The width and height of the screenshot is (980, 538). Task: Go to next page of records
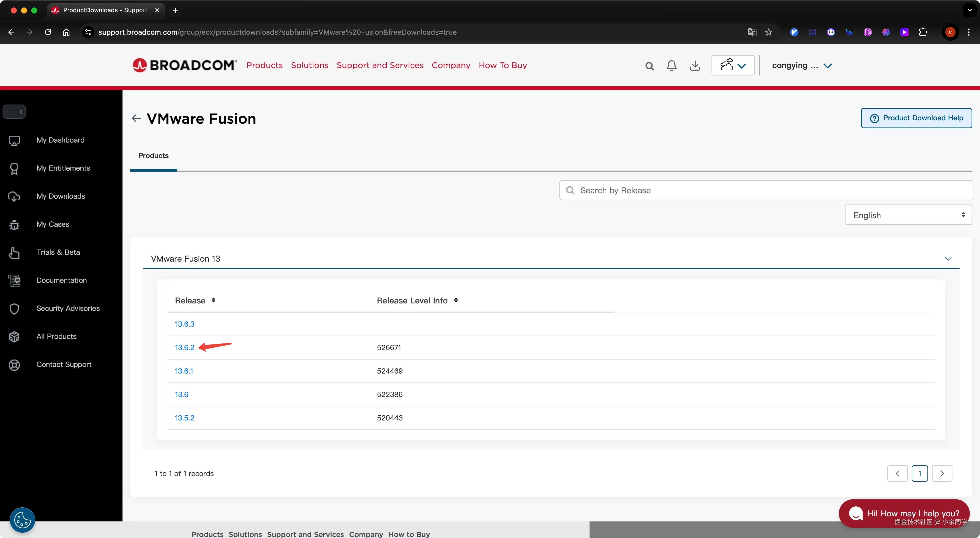[942, 473]
